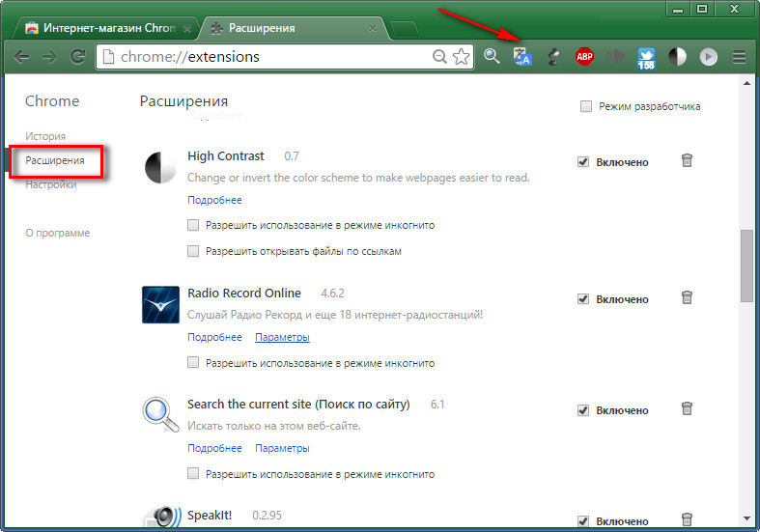Click the Radio play button extension icon
Image resolution: width=760 pixels, height=532 pixels.
coord(708,57)
